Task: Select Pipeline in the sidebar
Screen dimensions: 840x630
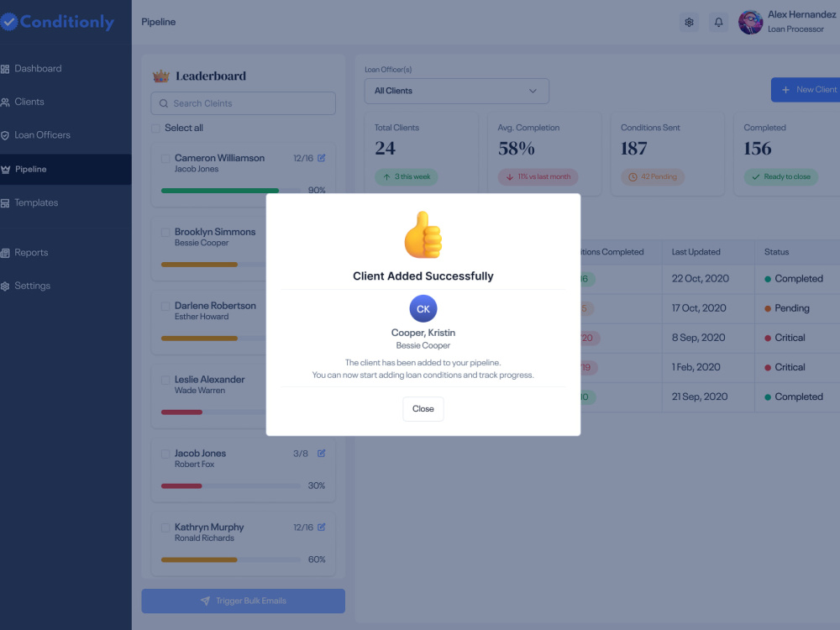Action: (66, 170)
